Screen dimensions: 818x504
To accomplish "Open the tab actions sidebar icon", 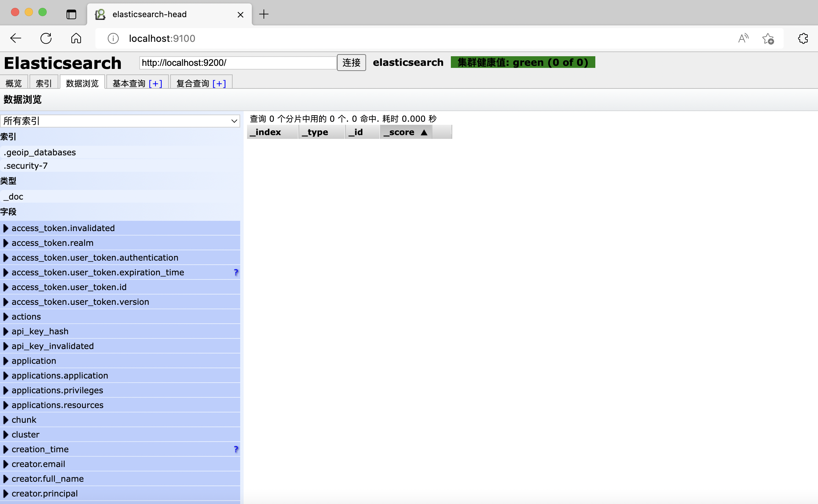I will [71, 14].
